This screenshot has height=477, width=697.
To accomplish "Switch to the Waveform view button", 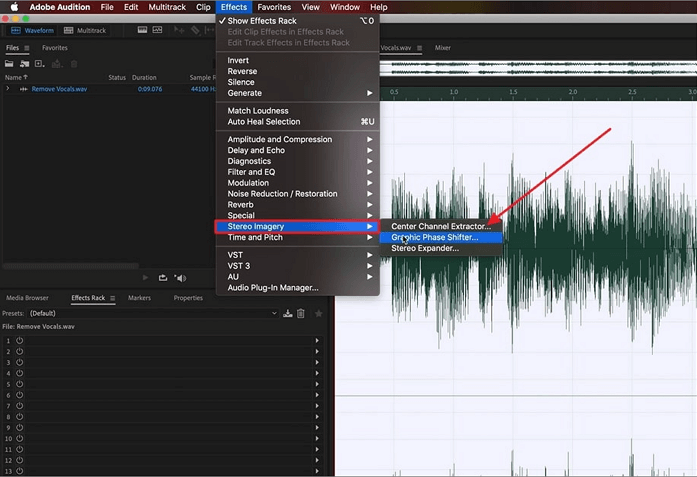I will pyautogui.click(x=32, y=30).
